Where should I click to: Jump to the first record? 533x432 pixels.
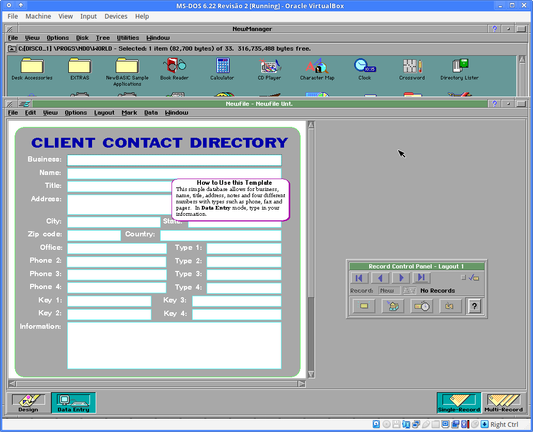(359, 278)
